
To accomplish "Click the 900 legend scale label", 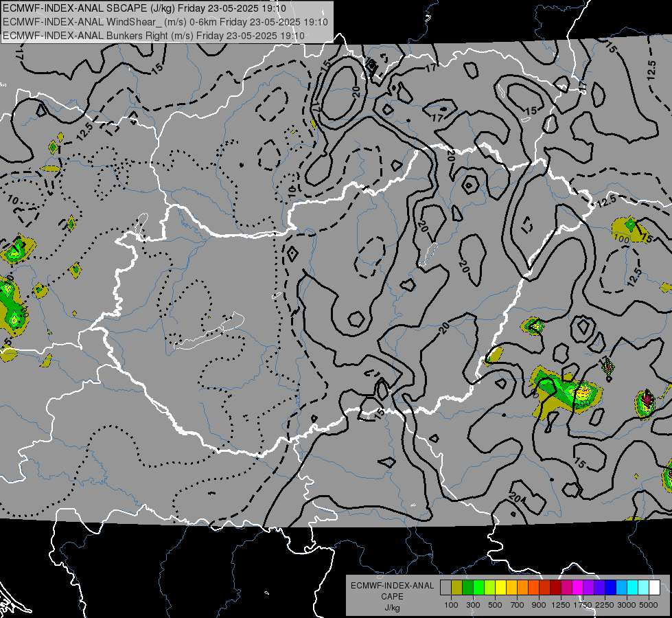I will tap(539, 605).
